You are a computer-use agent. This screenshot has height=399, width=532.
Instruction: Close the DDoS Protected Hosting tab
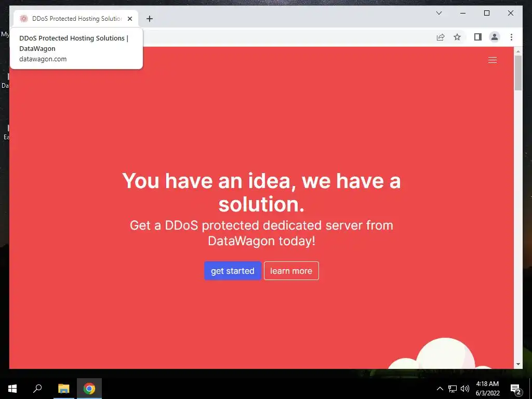pyautogui.click(x=129, y=19)
